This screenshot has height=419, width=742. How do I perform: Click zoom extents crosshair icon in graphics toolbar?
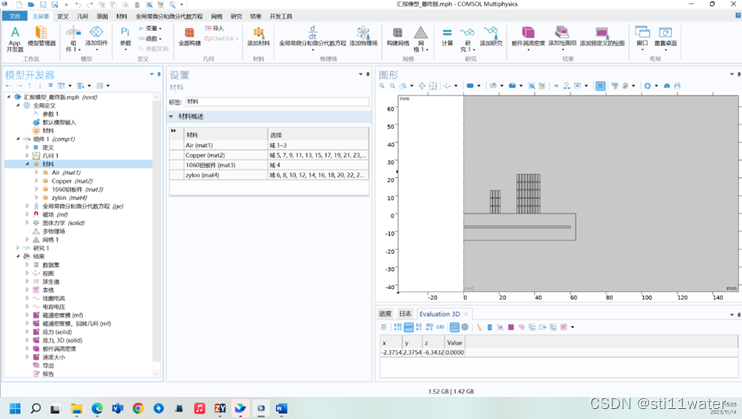point(422,86)
